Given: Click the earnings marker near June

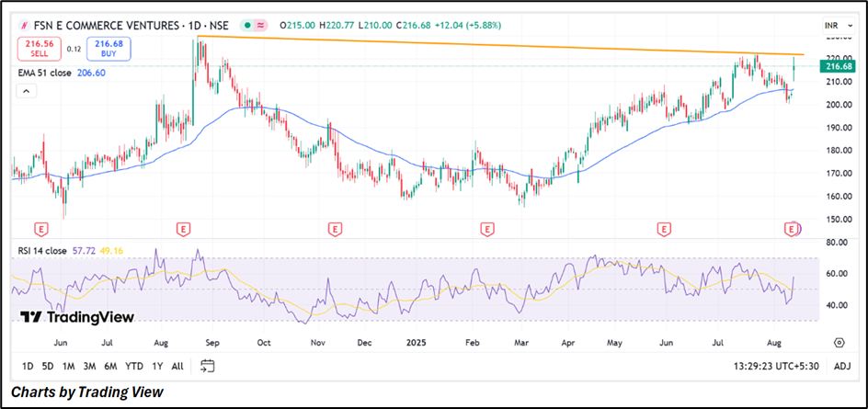Looking at the screenshot, I should tap(40, 227).
